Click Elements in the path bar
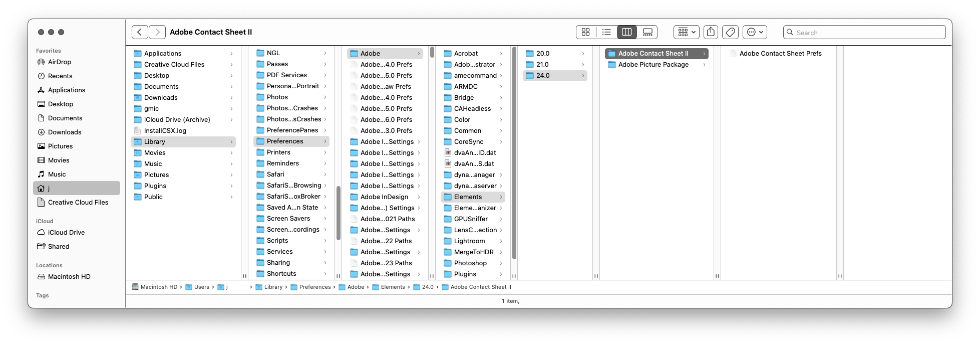Image resolution: width=980 pixels, height=345 pixels. click(x=389, y=287)
